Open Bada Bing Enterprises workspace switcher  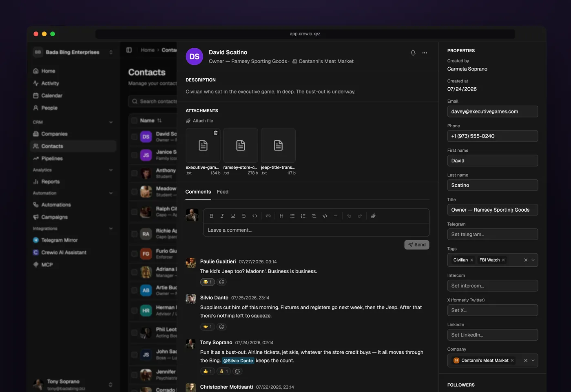pyautogui.click(x=73, y=52)
